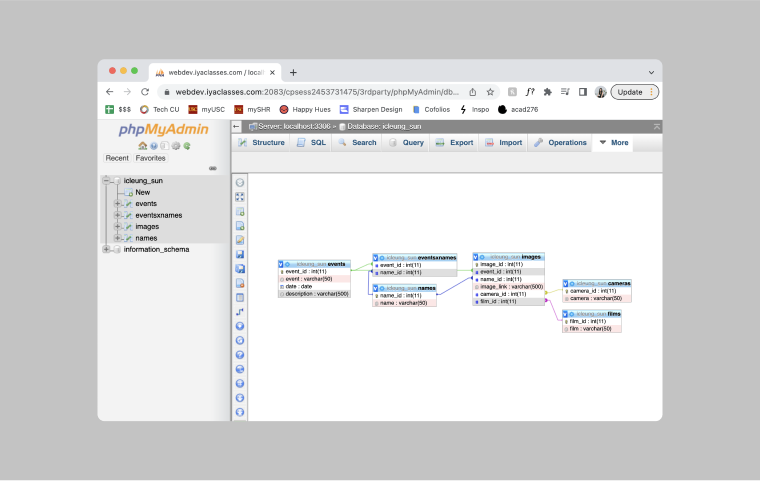Click the designer save page icon
760x481 pixels.
coord(240,254)
